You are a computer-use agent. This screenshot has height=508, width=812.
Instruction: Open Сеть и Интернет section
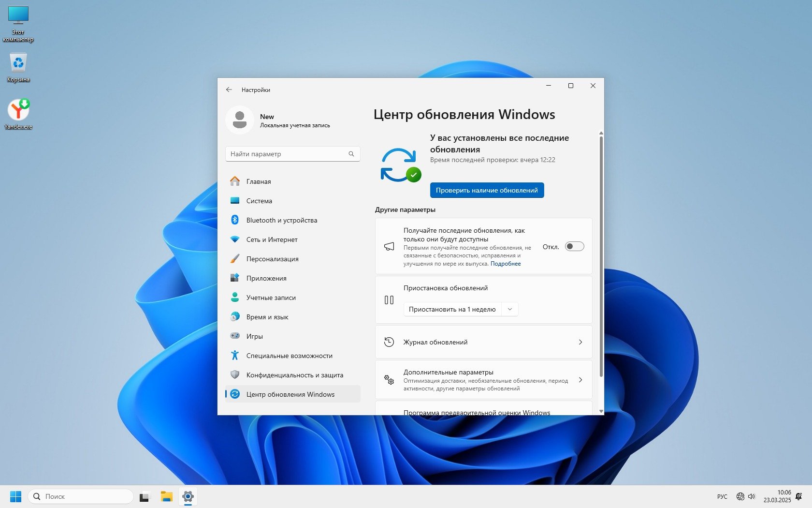click(272, 239)
